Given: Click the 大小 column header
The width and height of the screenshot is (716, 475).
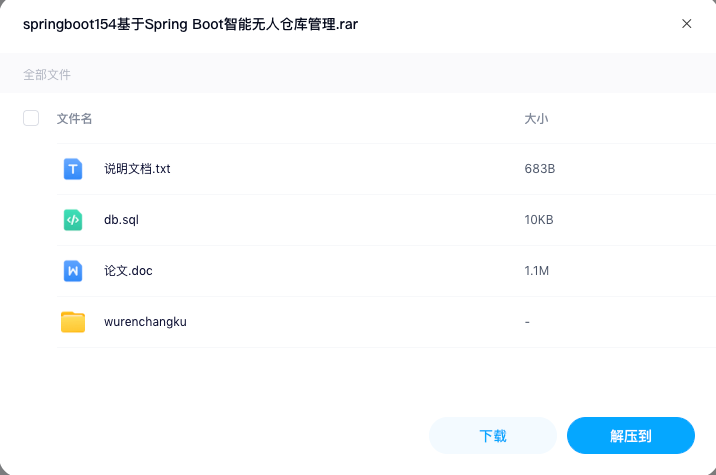Looking at the screenshot, I should tap(536, 119).
